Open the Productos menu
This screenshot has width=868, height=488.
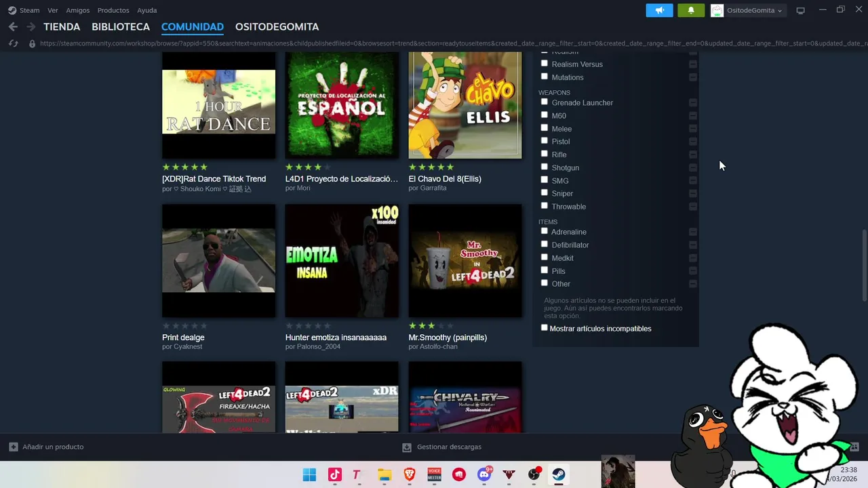(x=113, y=10)
